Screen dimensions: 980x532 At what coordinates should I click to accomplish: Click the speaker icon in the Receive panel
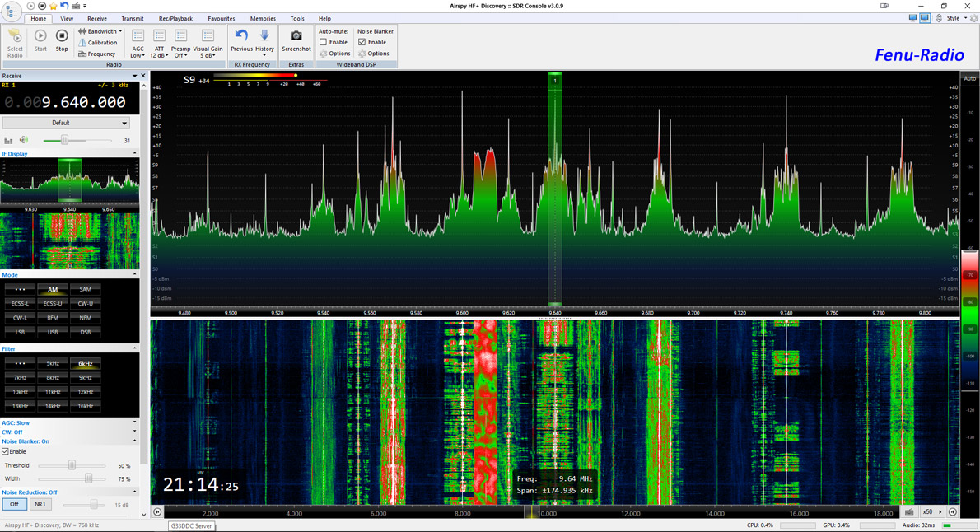[x=25, y=140]
